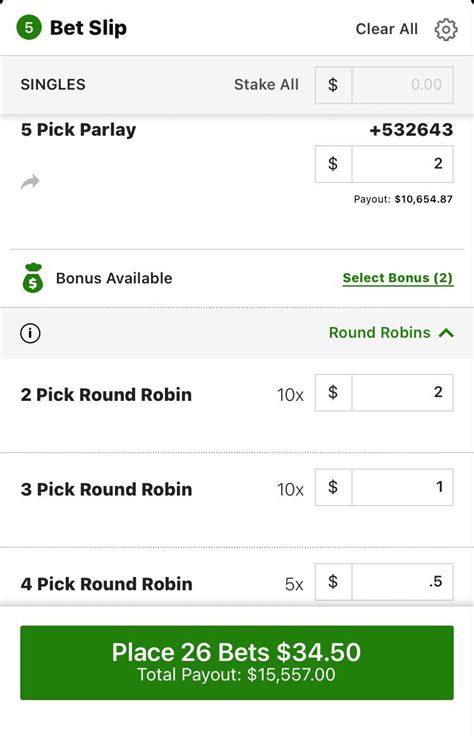This screenshot has width=474, height=743.
Task: Tap the dollar sign beside Stake All
Action: point(333,85)
